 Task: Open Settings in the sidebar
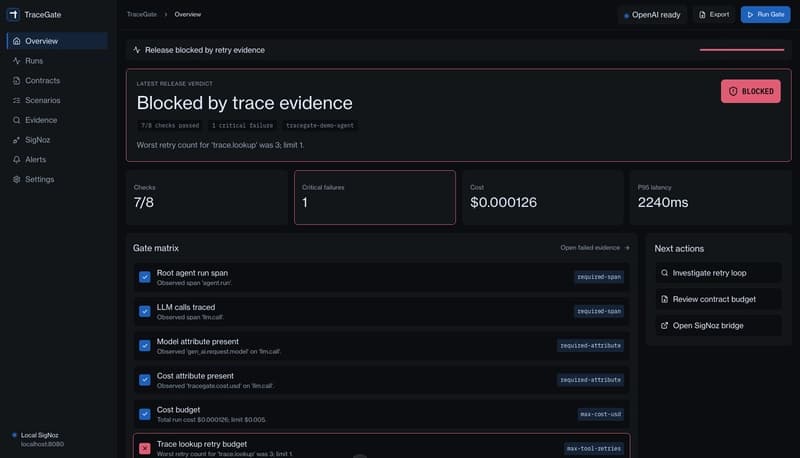(x=57, y=180)
